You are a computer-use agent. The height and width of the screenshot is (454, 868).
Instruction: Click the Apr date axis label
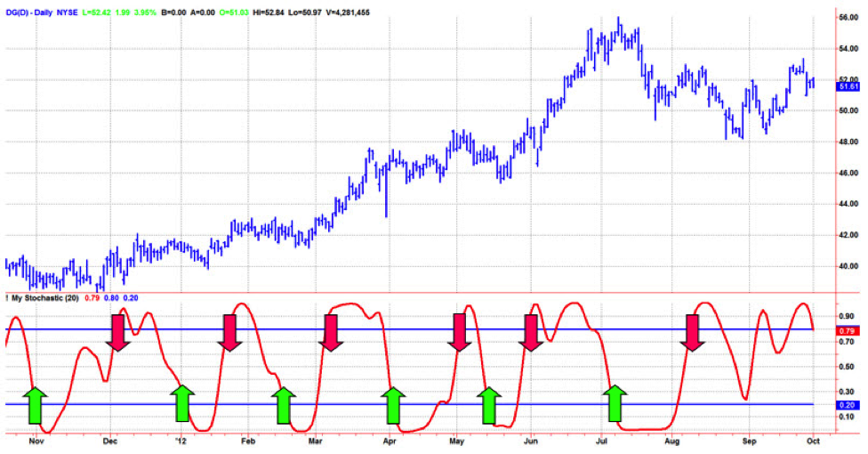click(390, 442)
